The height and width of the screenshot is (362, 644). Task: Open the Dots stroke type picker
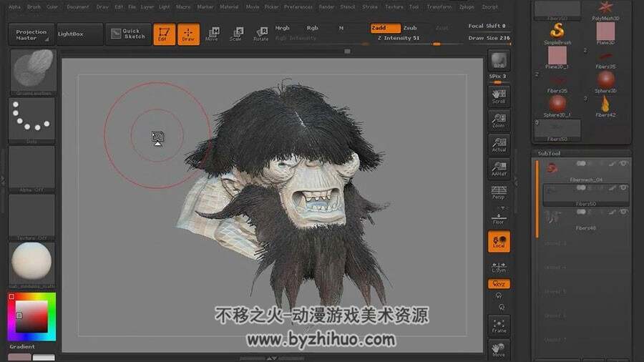pyautogui.click(x=32, y=120)
